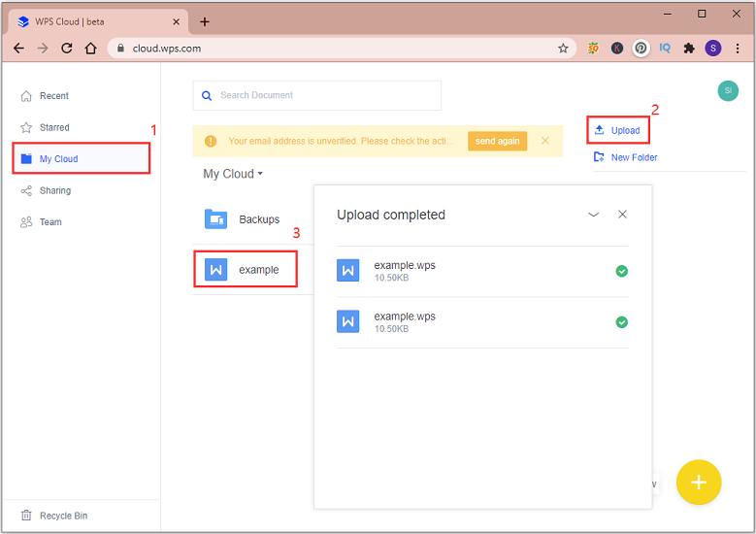Click the first example.wps file name
The image size is (756, 534).
click(x=405, y=265)
